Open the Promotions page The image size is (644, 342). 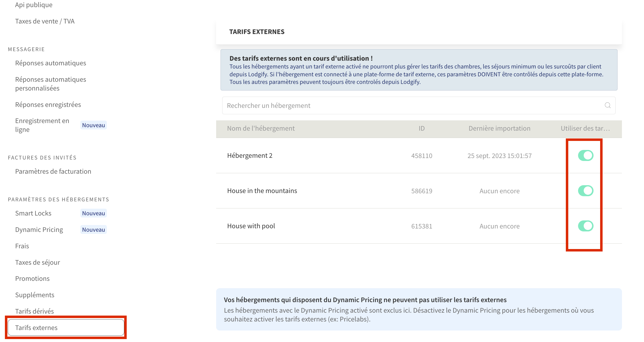[33, 278]
